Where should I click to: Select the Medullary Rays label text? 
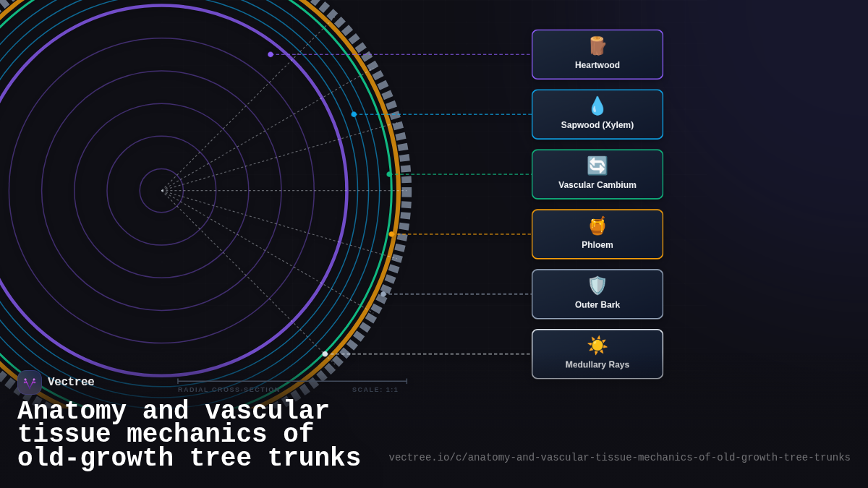597,364
